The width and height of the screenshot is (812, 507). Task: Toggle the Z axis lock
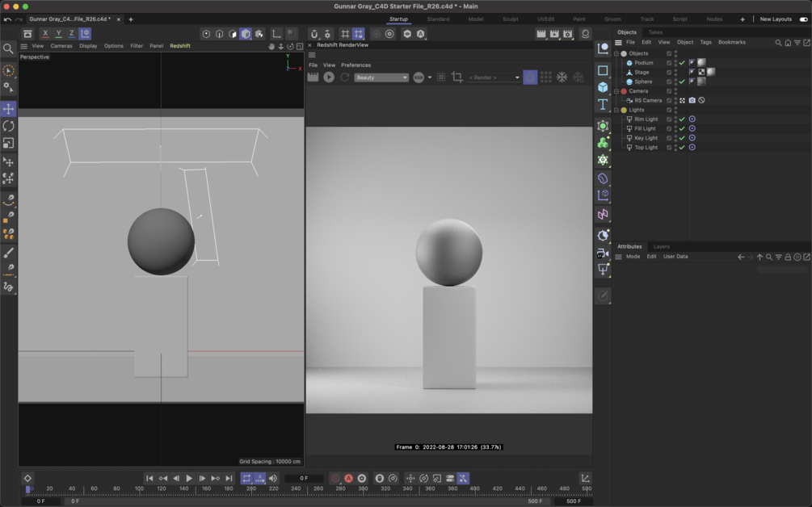coord(71,34)
